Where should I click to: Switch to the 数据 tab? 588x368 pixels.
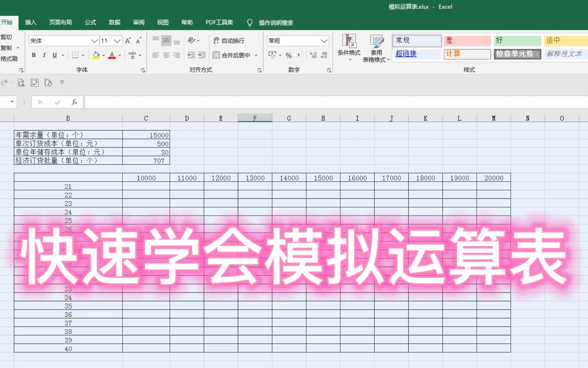click(115, 22)
